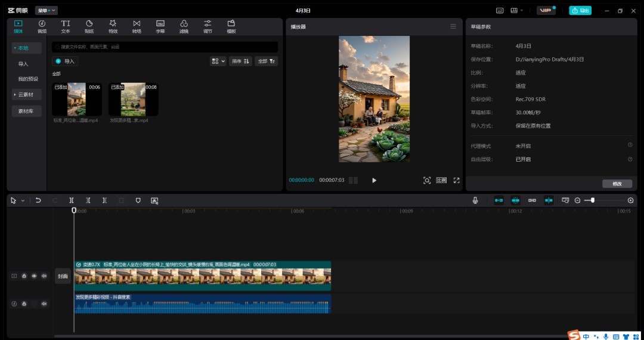
Task: Lock the video track with the padlock
Action: [24, 276]
